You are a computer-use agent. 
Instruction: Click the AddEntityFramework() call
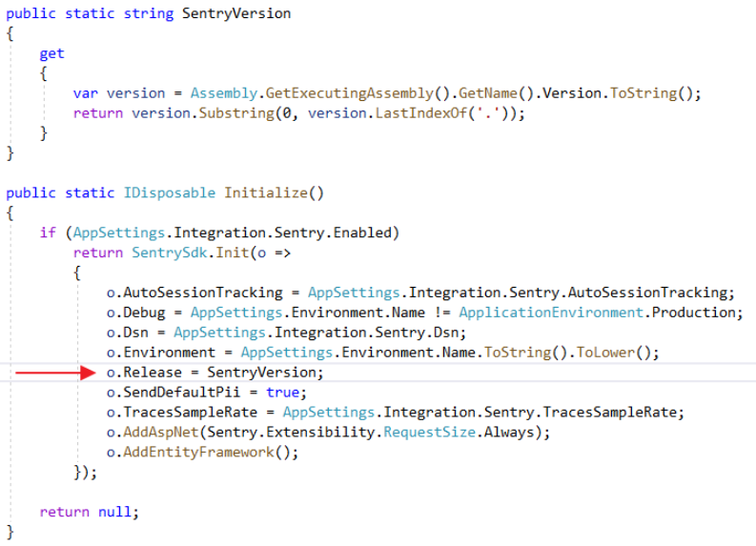[x=207, y=452]
